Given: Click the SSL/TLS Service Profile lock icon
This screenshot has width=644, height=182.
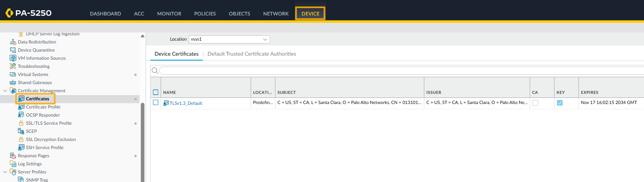Looking at the screenshot, I should click(x=21, y=123).
